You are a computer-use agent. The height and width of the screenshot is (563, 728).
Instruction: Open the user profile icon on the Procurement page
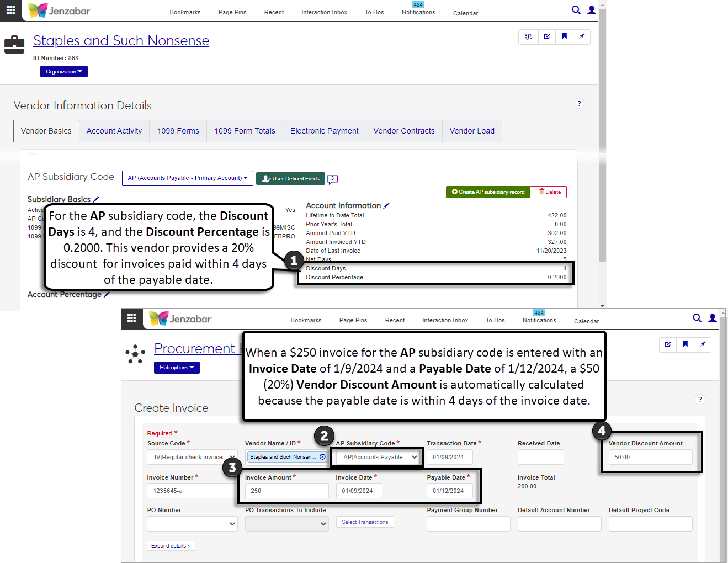click(x=713, y=318)
